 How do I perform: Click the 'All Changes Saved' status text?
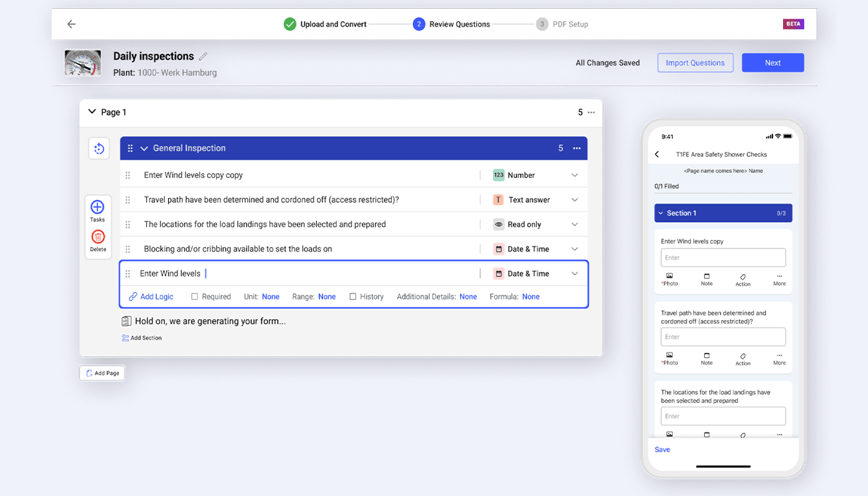608,63
